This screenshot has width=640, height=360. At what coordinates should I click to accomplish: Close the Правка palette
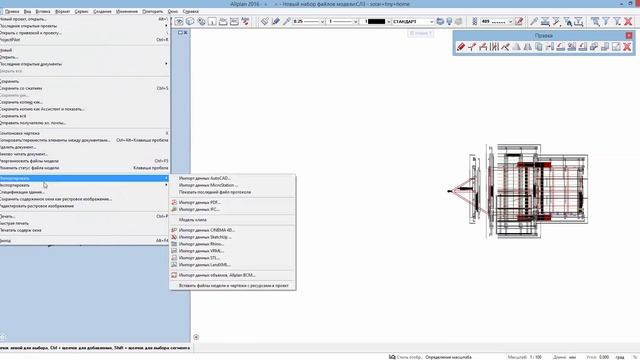[x=629, y=36]
